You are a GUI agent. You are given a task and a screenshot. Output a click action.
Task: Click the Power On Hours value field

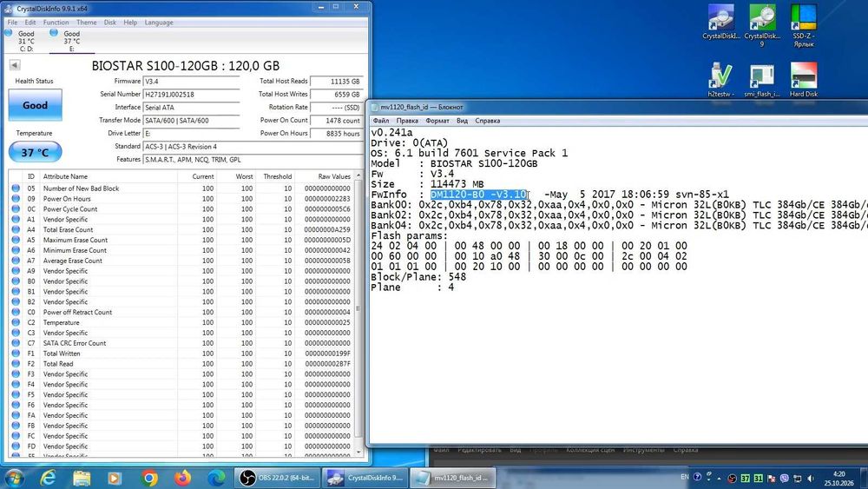coord(337,134)
